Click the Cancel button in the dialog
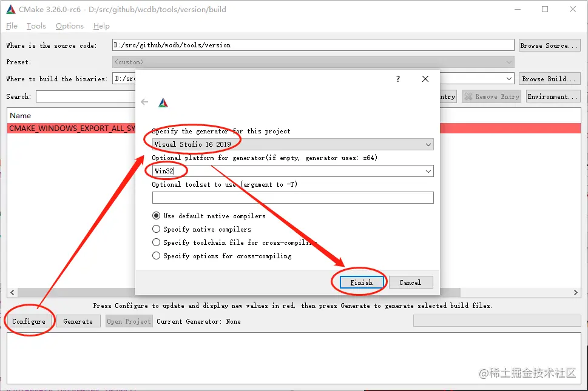This screenshot has height=391, width=588. pyautogui.click(x=411, y=282)
